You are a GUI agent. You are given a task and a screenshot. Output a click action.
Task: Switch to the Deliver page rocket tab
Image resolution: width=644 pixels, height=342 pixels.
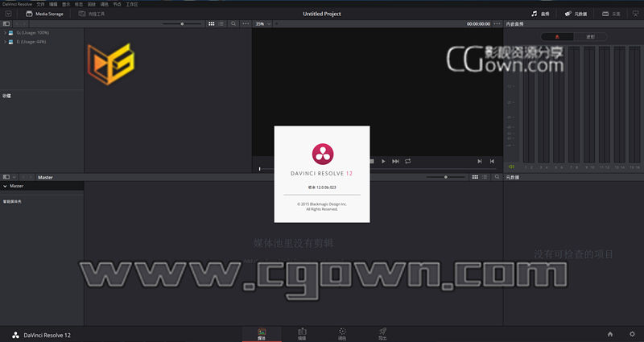[x=382, y=334]
